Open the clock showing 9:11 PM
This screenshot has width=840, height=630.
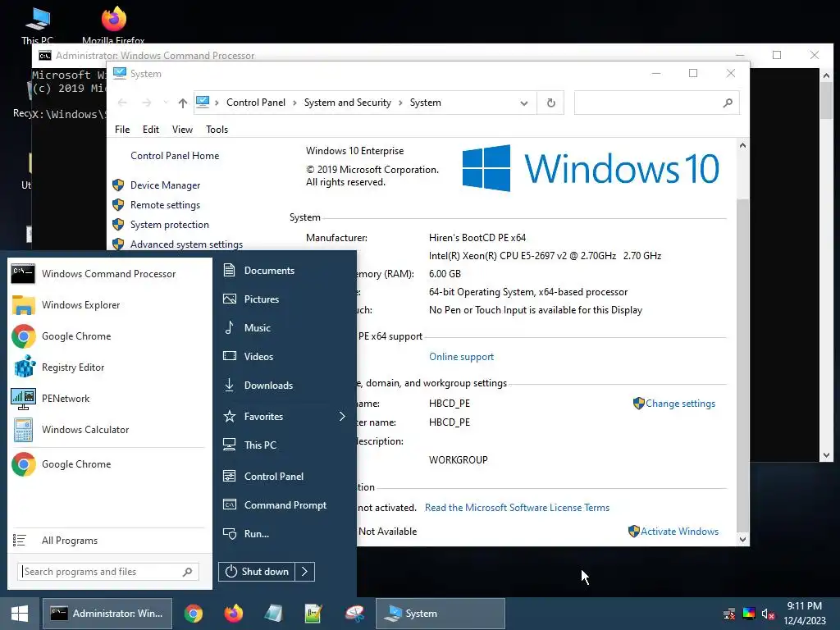pos(805,614)
